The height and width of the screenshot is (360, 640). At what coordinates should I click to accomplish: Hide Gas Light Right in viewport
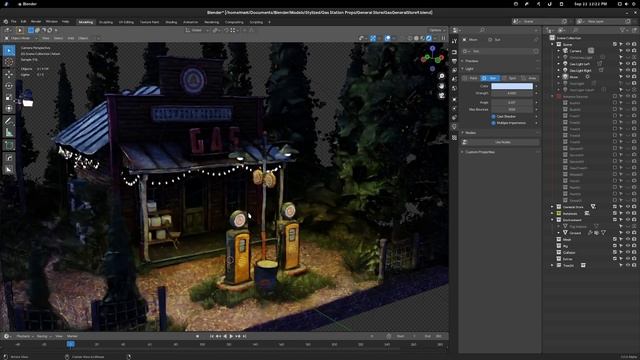click(x=628, y=71)
